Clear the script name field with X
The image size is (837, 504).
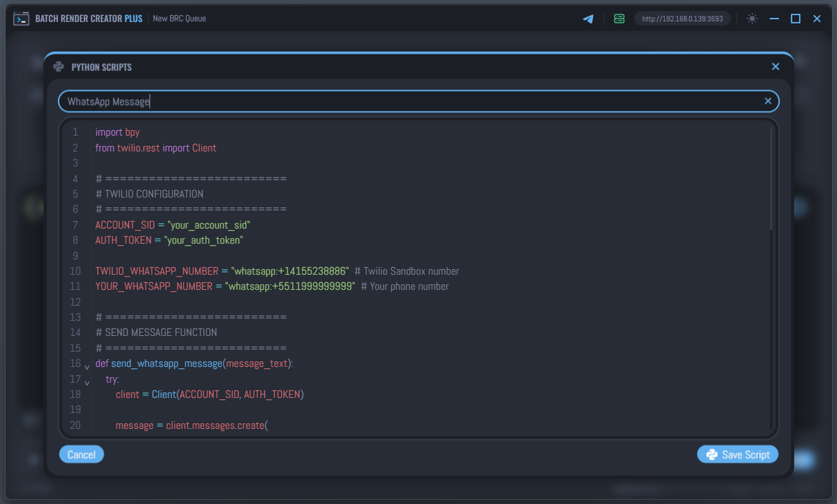pyautogui.click(x=768, y=101)
